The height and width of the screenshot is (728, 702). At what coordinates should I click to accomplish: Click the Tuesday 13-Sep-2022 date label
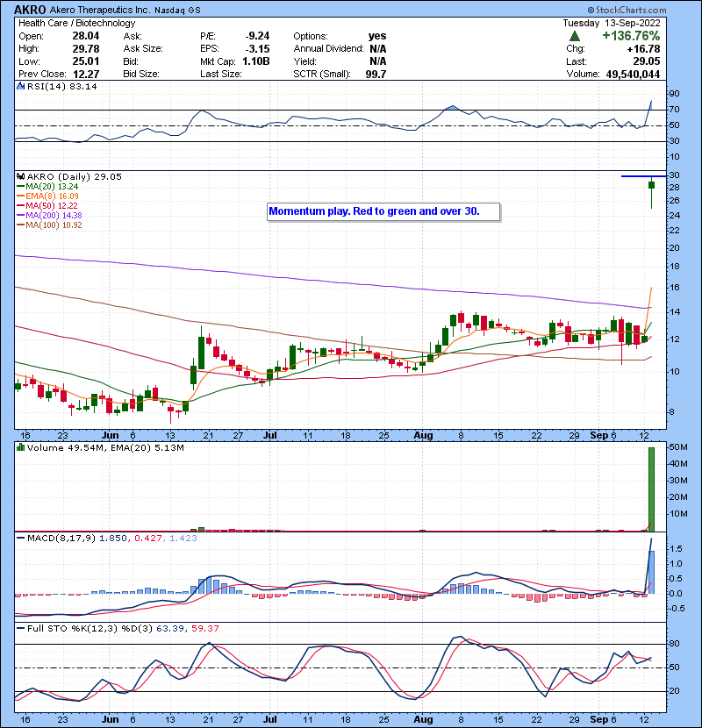click(612, 23)
